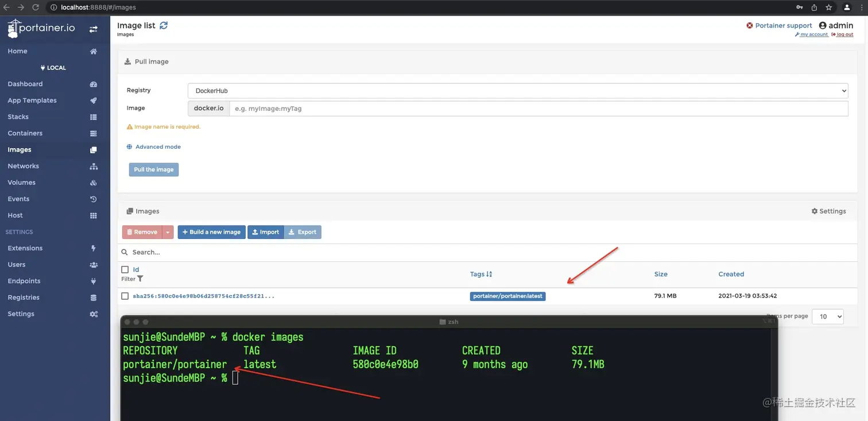The height and width of the screenshot is (421, 868).
Task: Navigate to Containers
Action: point(25,133)
